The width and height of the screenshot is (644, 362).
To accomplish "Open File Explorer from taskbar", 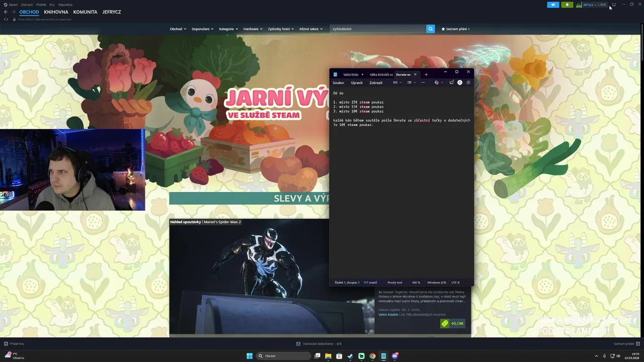I will (329, 356).
